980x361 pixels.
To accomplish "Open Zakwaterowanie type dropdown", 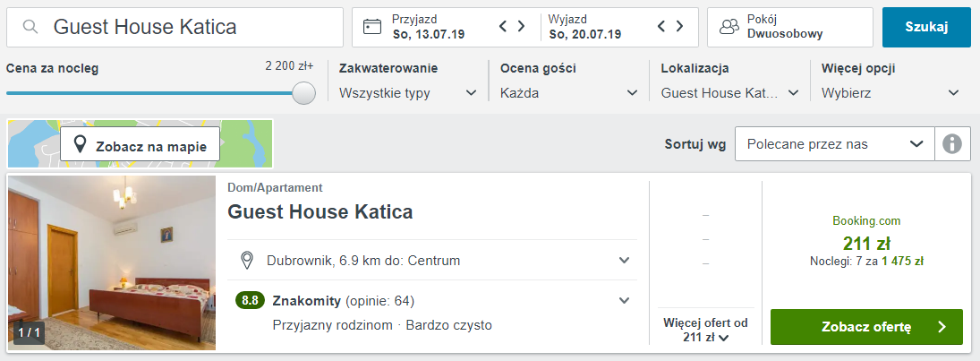I will [408, 93].
